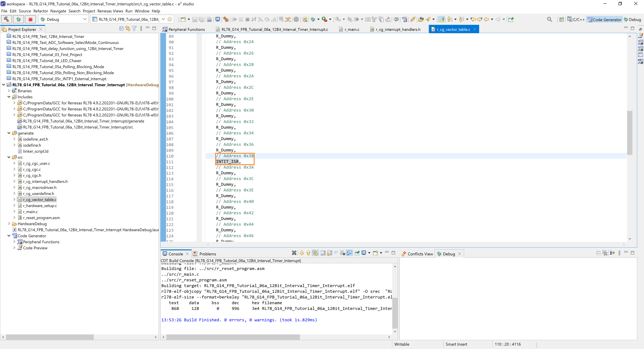Click Collapse All in Project Explorer
The image size is (644, 349).
coord(121,29)
